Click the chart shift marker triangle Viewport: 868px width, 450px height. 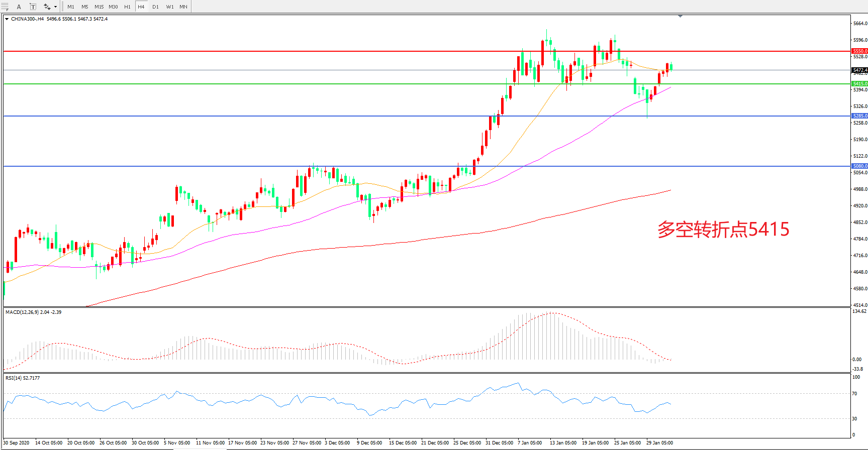point(680,17)
